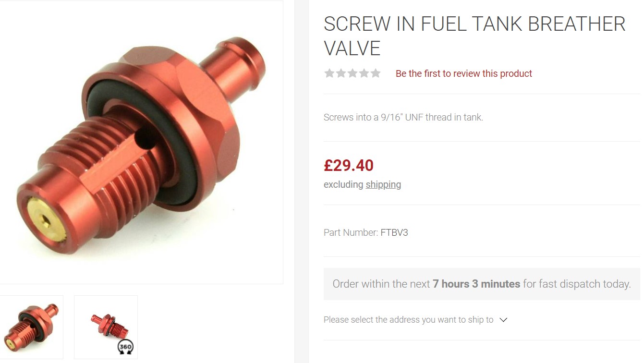Image resolution: width=644 pixels, height=363 pixels.
Task: Click the 'Screw In Fuel Tank Breather Valve' title
Action: pos(474,36)
